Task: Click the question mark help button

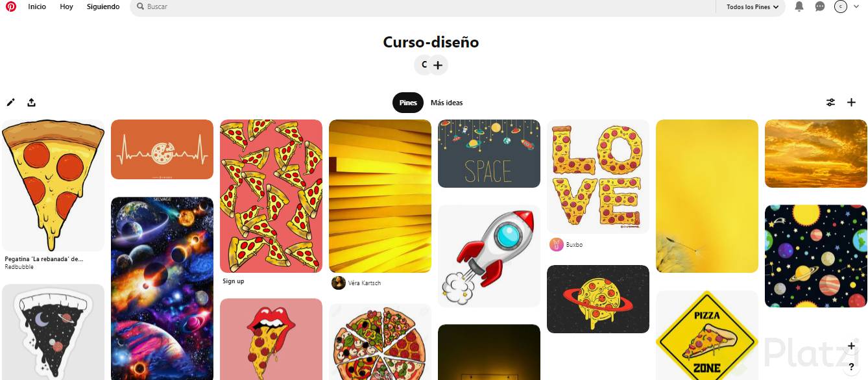Action: pyautogui.click(x=852, y=367)
